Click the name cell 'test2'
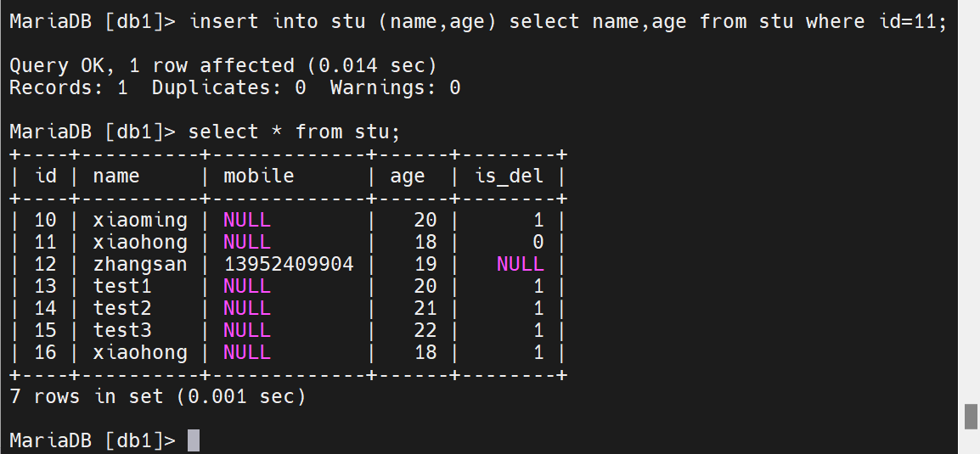The image size is (980, 454). click(122, 308)
